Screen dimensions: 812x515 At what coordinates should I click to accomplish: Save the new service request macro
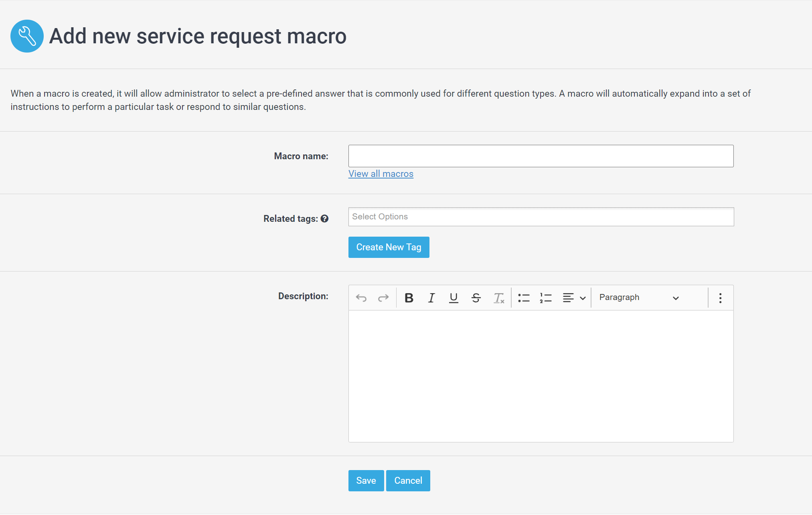[x=366, y=481]
